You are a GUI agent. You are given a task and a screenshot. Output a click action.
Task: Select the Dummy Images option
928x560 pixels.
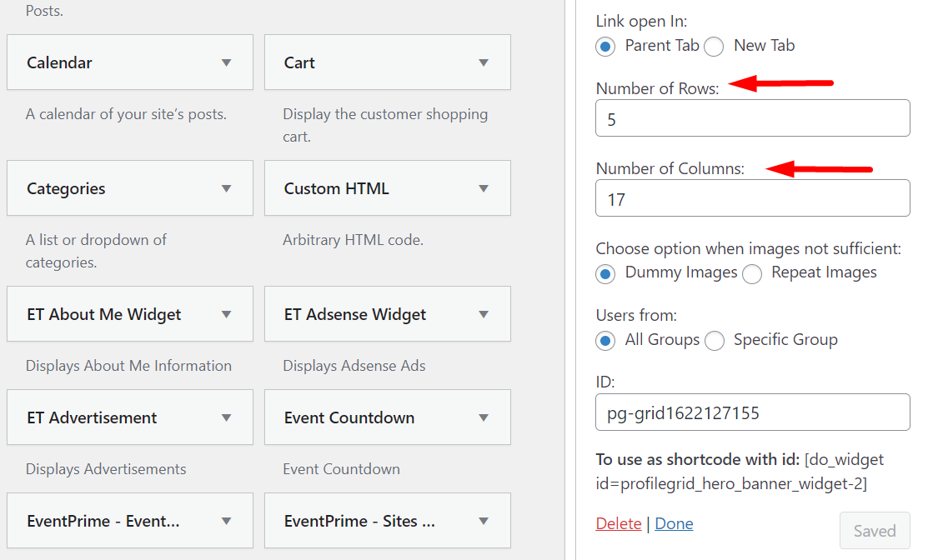point(605,273)
